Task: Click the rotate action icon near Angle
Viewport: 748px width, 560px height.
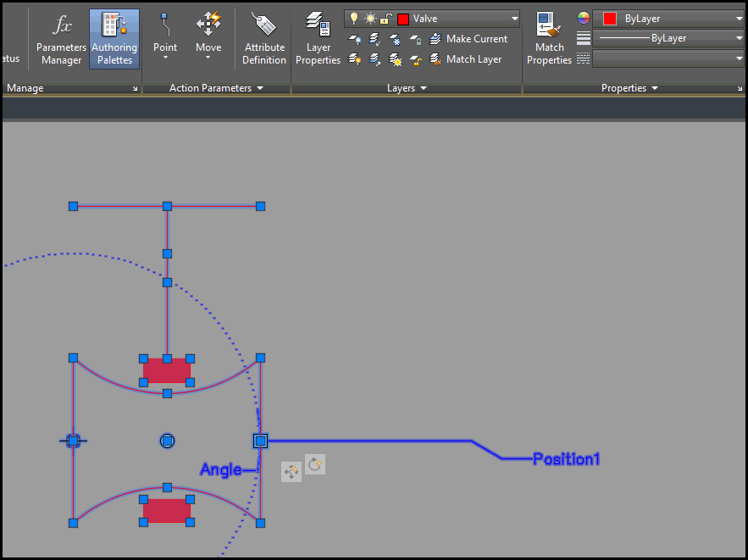Action: [315, 464]
